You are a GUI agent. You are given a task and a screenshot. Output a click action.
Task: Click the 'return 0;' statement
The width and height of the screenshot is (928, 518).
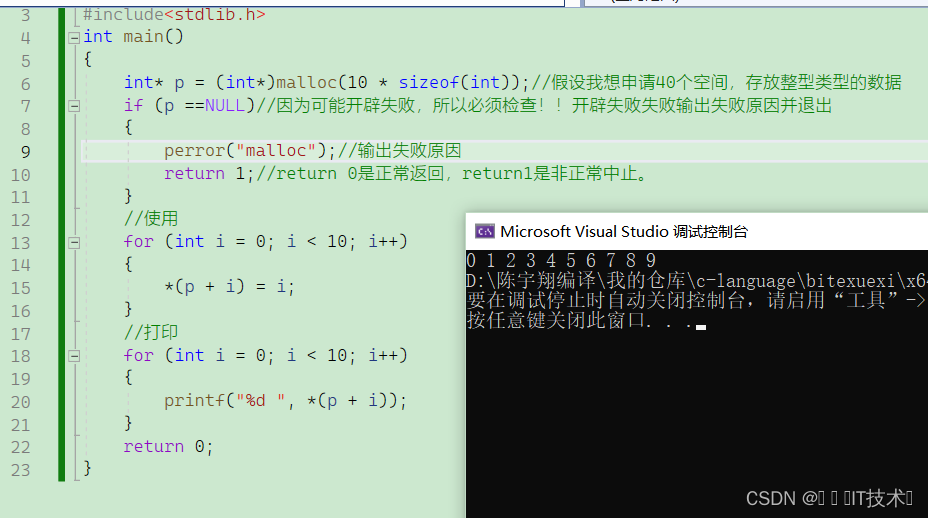tap(168, 446)
